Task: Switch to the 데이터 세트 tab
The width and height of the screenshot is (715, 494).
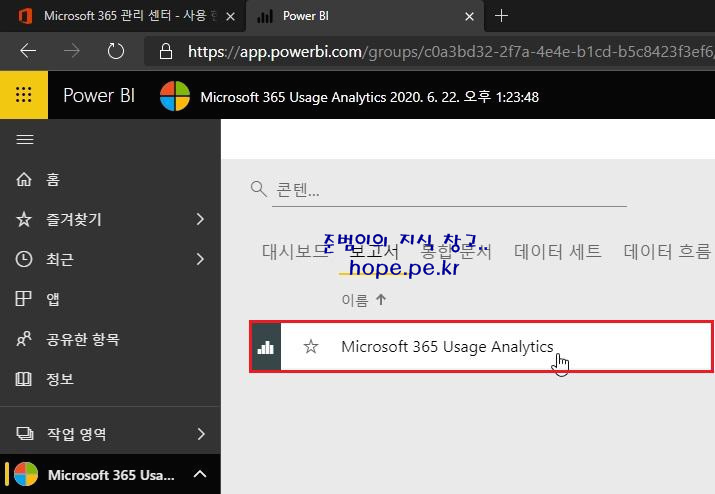Action: point(557,251)
